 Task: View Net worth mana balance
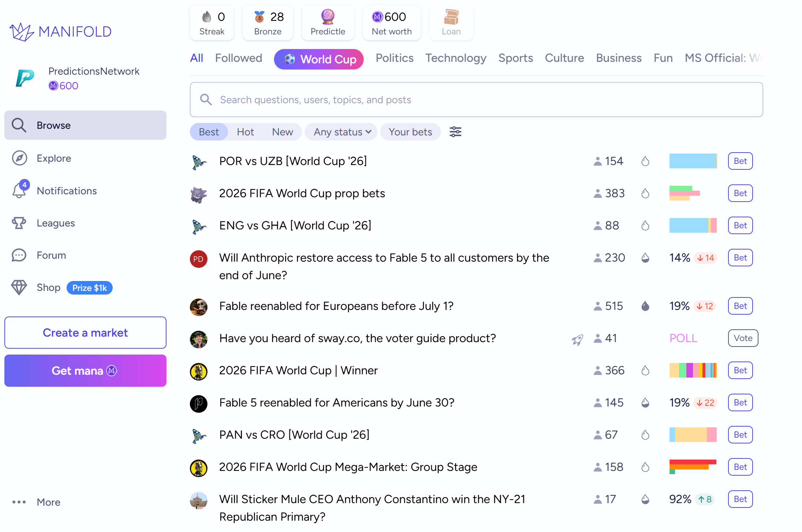(x=391, y=23)
